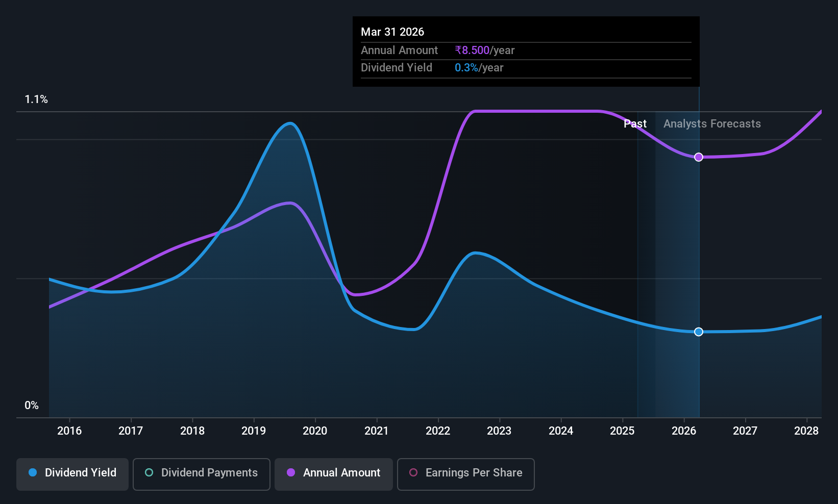Screen dimensions: 838x504
Task: Click the 2020 x-axis label
Action: [315, 431]
